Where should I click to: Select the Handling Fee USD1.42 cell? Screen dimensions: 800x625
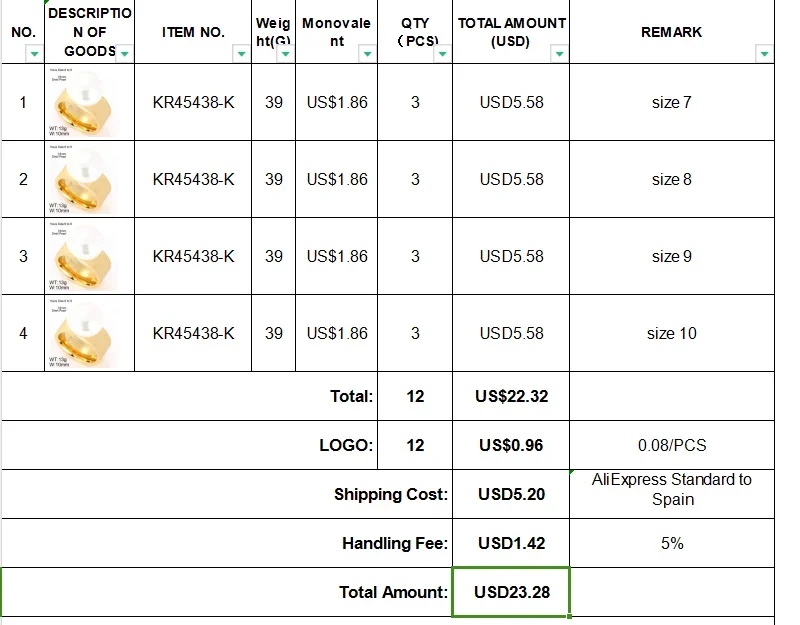click(511, 543)
